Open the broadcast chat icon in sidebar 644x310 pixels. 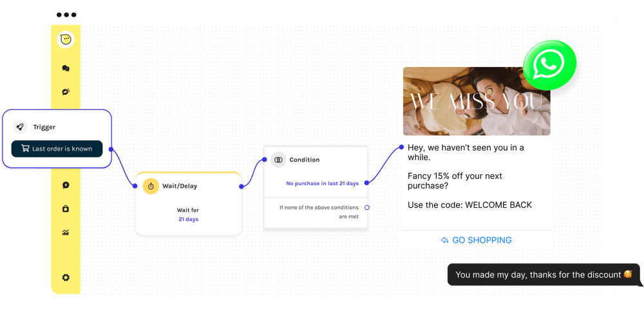66,92
